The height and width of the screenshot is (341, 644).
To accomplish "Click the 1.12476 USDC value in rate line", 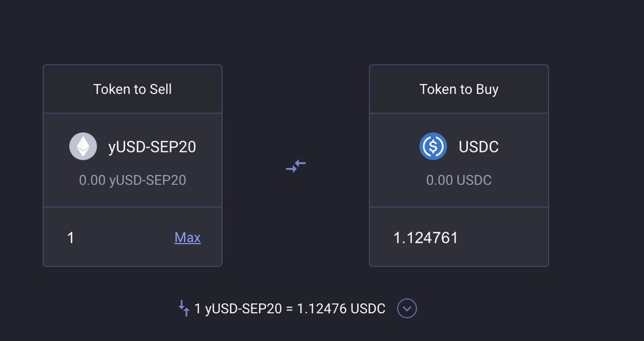I will point(341,309).
